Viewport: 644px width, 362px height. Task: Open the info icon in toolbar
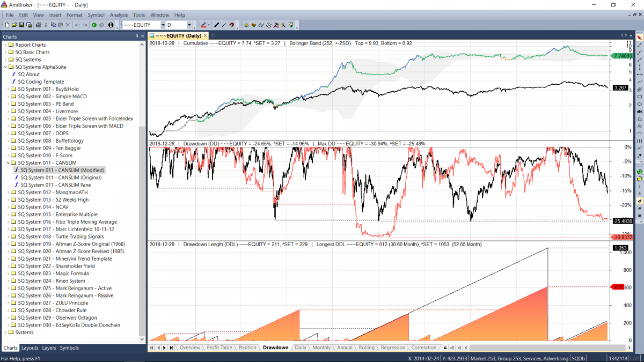(110, 25)
